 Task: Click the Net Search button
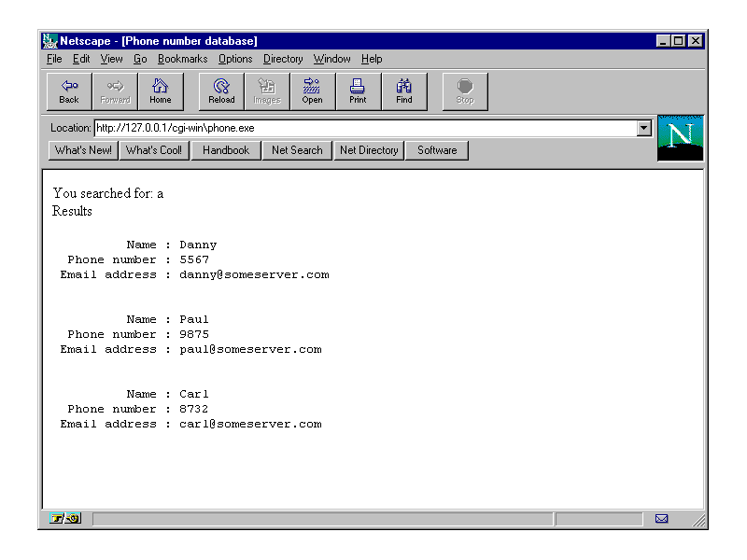(x=297, y=150)
